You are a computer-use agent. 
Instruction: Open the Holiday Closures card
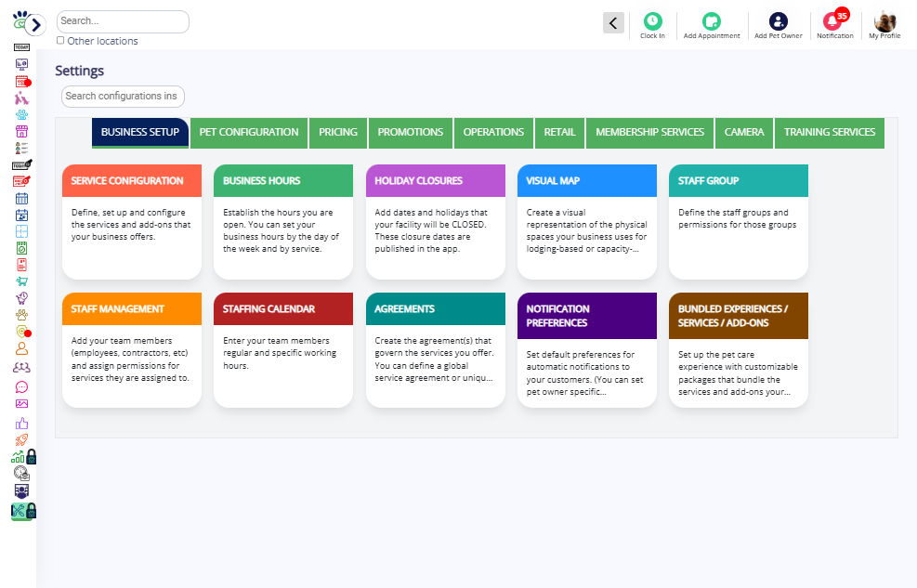tap(436, 221)
